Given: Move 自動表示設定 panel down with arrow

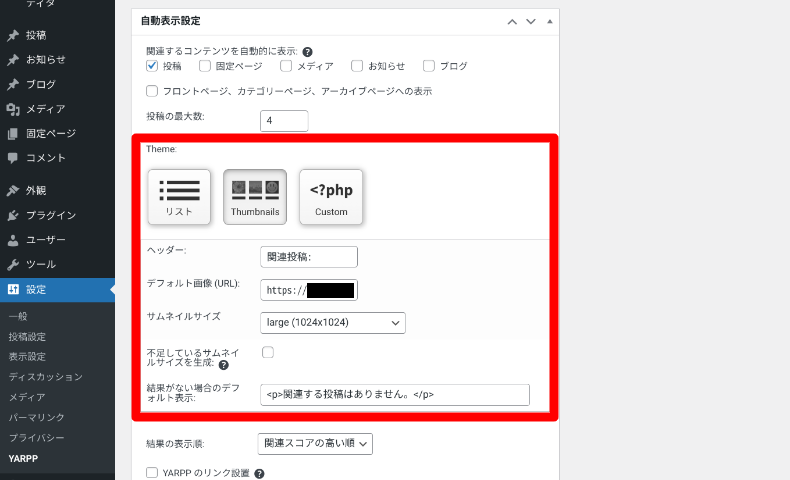Looking at the screenshot, I should click(531, 22).
